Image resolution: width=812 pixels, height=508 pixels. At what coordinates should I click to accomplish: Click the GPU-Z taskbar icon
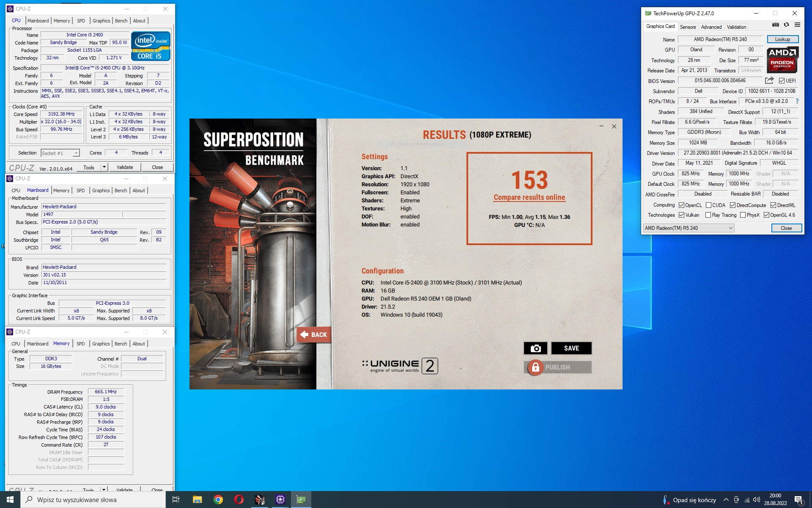[x=301, y=500]
